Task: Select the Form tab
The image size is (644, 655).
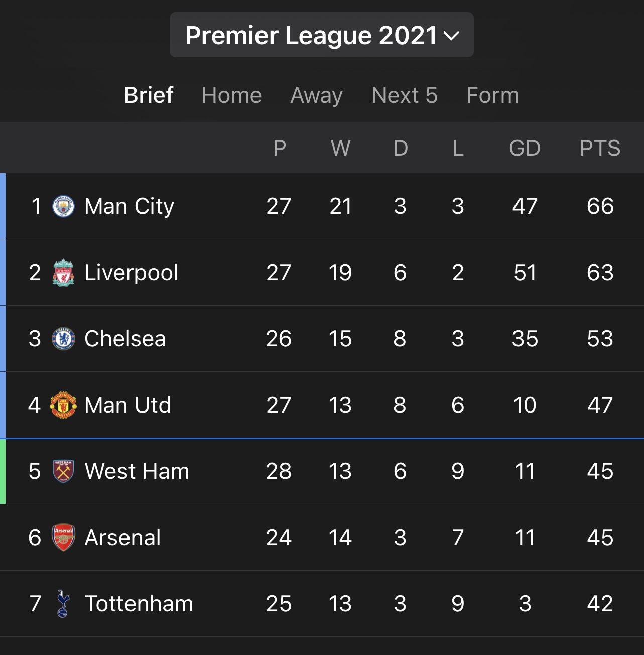Action: point(492,95)
